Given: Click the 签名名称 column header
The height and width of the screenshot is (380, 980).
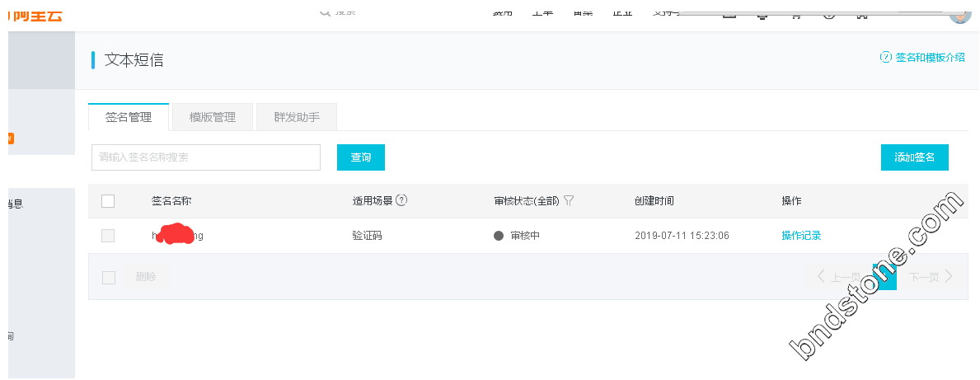Looking at the screenshot, I should click(x=171, y=200).
